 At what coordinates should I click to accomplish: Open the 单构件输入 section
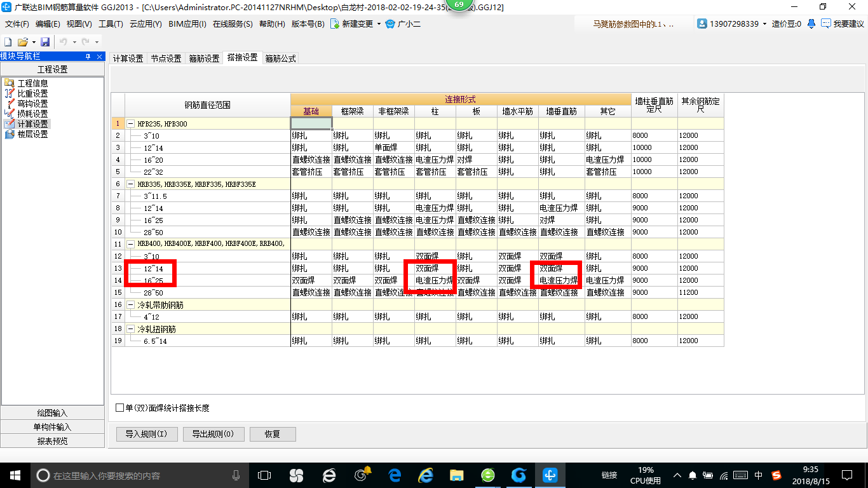tap(52, 427)
